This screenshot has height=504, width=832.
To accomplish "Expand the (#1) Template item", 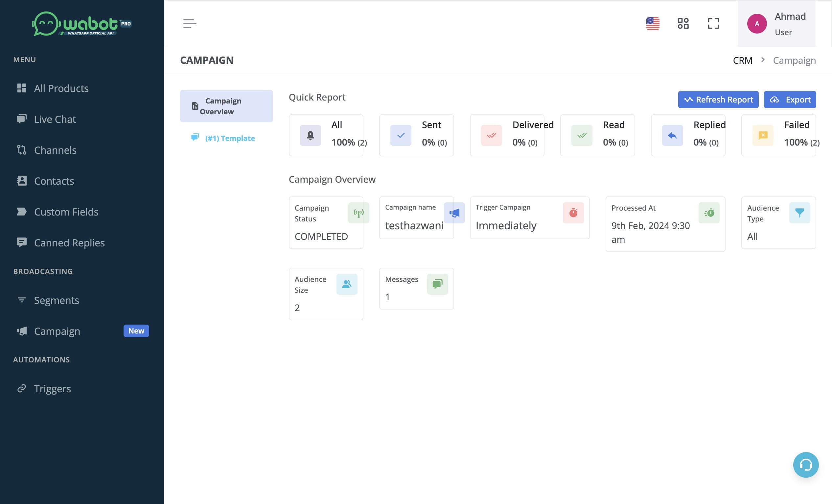I will [x=230, y=138].
